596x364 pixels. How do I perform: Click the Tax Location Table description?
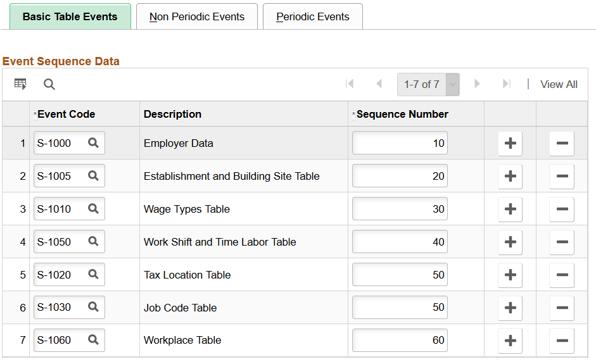pos(187,275)
